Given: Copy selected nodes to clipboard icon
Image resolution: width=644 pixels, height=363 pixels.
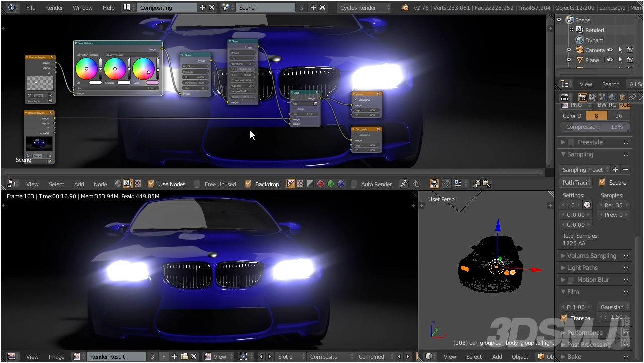Looking at the screenshot, I should pos(476,184).
